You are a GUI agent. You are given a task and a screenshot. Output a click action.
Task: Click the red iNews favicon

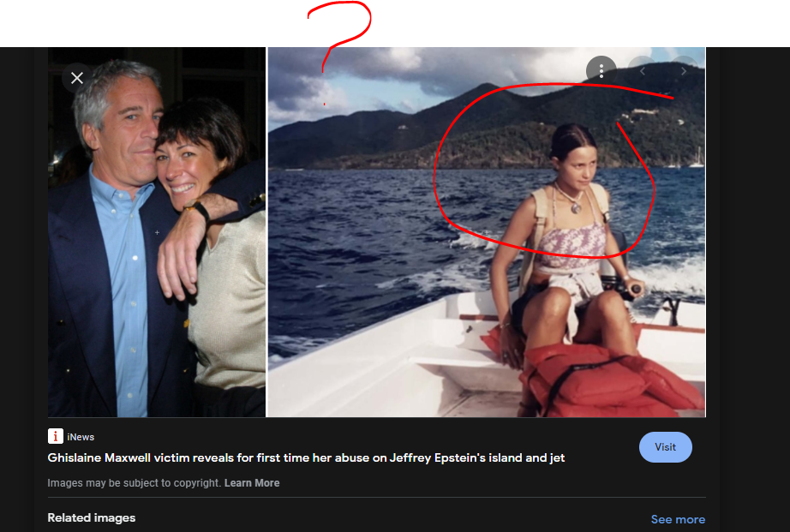[56, 436]
